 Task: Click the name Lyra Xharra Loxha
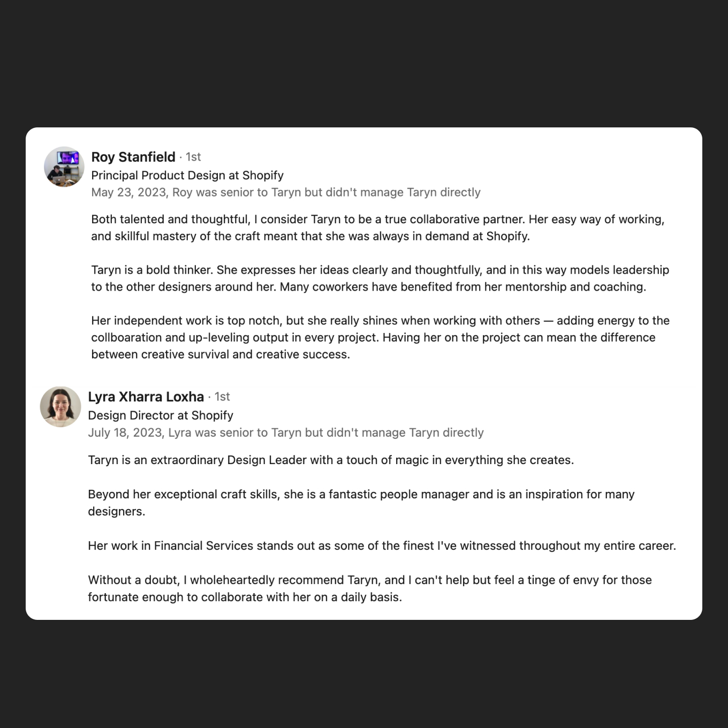[146, 397]
